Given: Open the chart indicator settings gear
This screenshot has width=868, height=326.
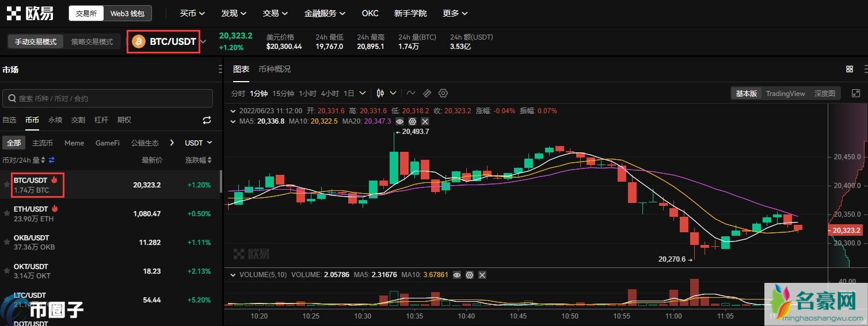Looking at the screenshot, I should 443,93.
